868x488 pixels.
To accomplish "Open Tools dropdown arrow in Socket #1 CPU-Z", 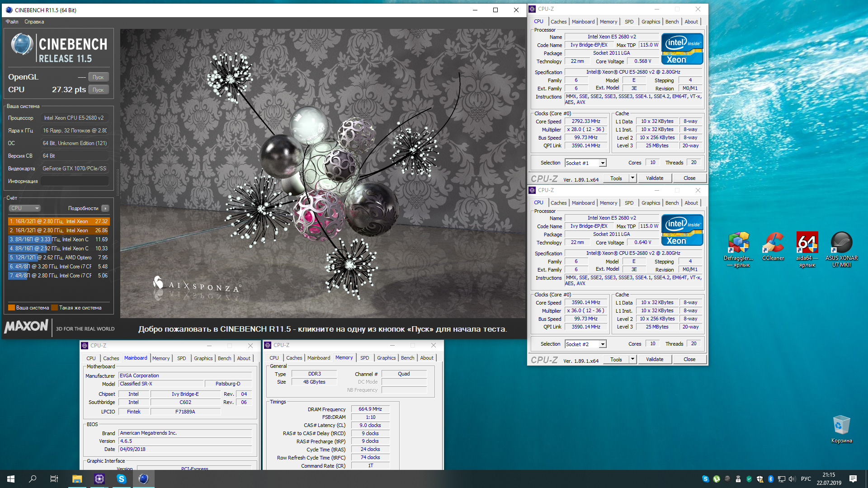I will (x=632, y=178).
